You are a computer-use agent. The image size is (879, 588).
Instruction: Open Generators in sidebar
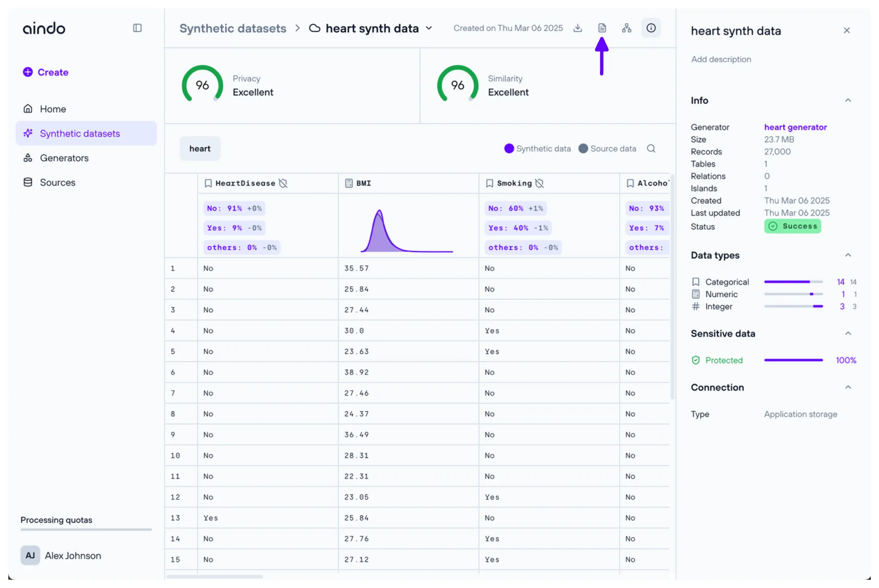[x=64, y=158]
